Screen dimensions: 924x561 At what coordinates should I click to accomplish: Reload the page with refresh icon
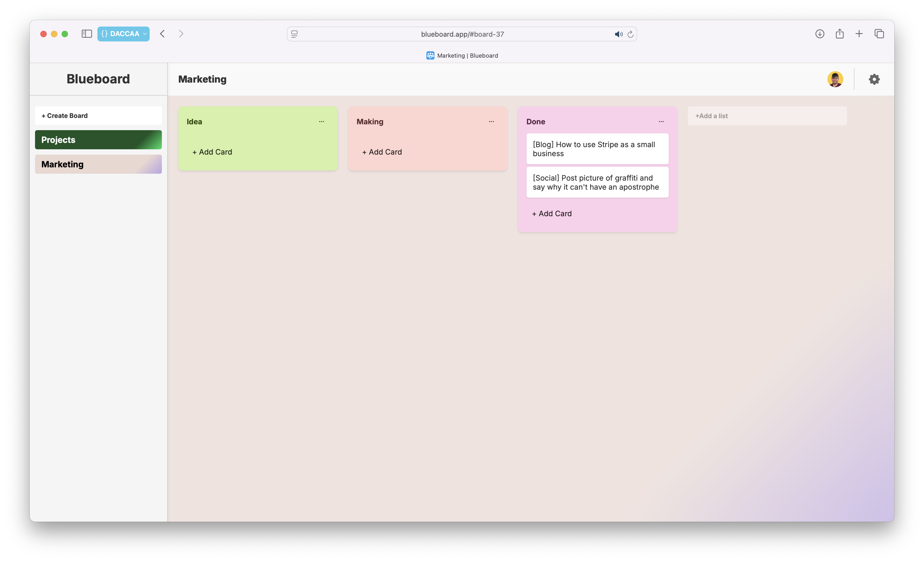click(631, 34)
